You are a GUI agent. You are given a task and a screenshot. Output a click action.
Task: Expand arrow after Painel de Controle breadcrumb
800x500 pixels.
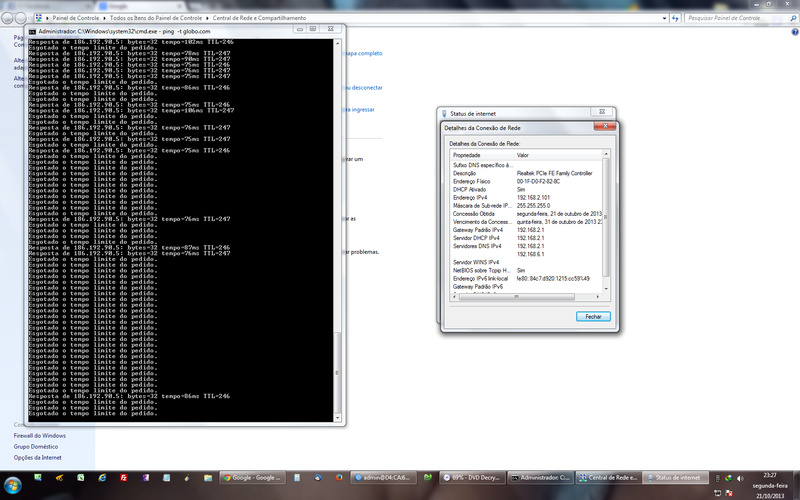105,18
